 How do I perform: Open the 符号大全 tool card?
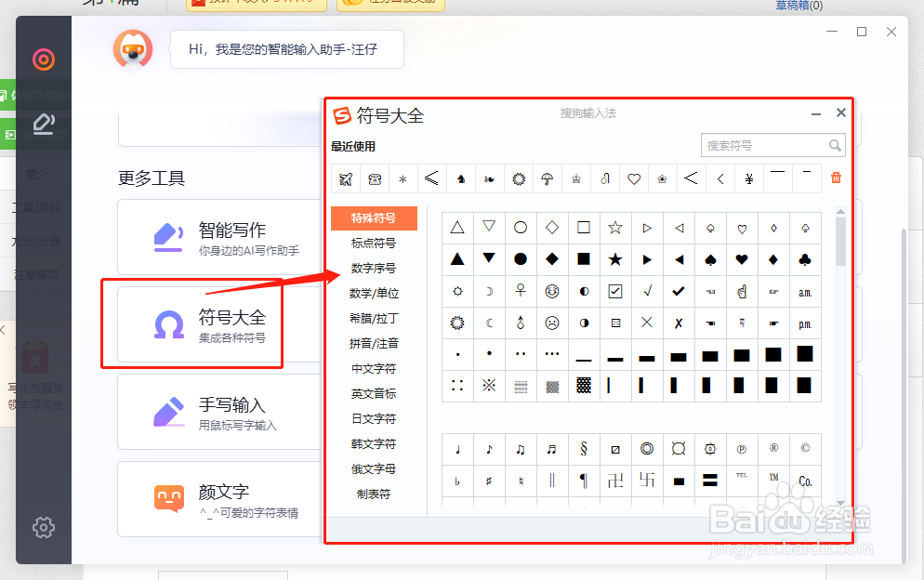click(x=220, y=324)
